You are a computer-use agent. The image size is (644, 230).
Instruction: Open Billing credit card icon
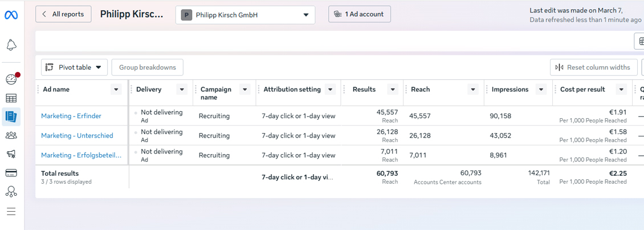(x=11, y=173)
